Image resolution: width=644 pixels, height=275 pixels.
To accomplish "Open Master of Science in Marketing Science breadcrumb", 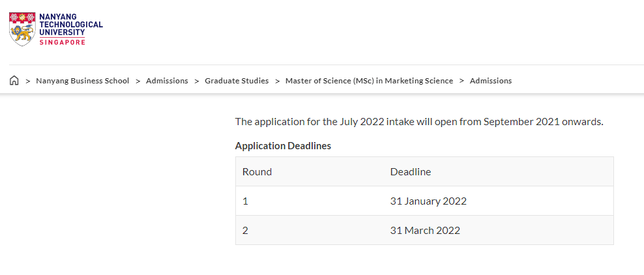I will 369,81.
